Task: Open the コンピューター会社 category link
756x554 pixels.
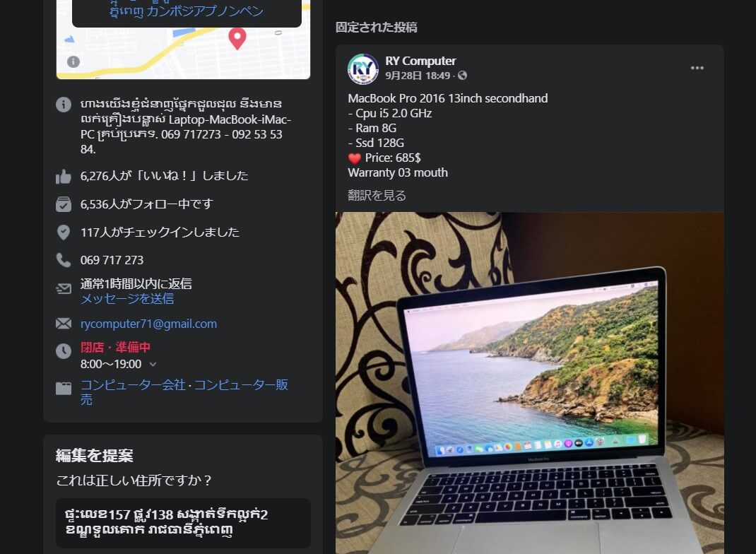Action: click(133, 384)
